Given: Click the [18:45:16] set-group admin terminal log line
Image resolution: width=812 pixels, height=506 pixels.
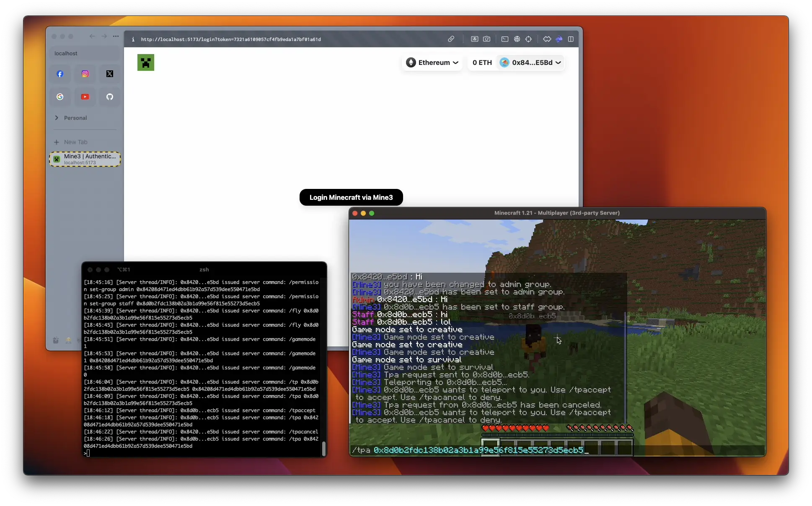Looking at the screenshot, I should (x=201, y=286).
